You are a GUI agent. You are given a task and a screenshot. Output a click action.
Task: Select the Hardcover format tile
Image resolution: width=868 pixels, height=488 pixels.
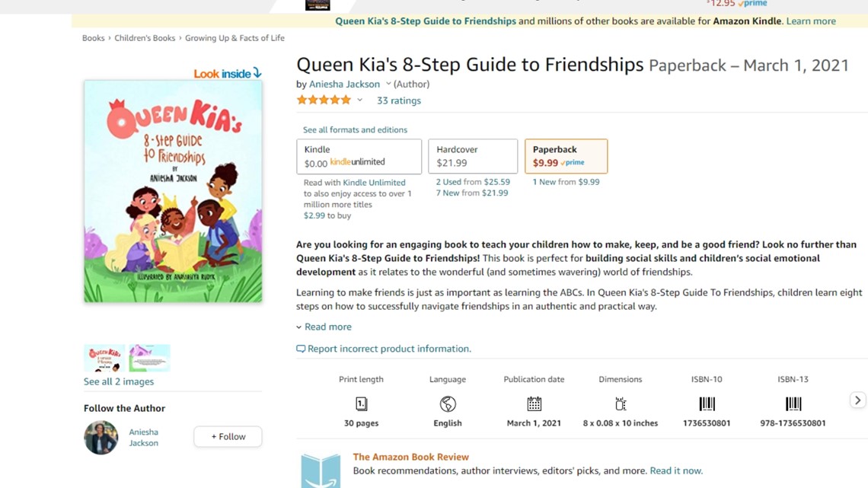(472, 155)
